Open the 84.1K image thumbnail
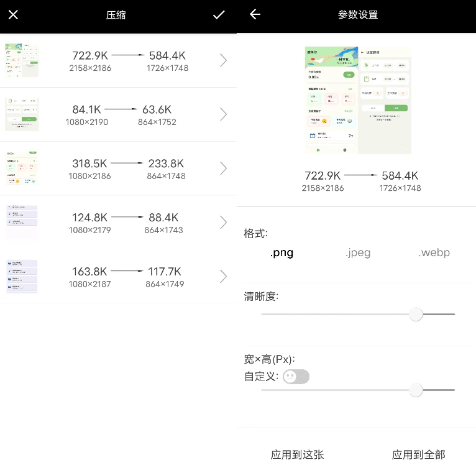 22,114
